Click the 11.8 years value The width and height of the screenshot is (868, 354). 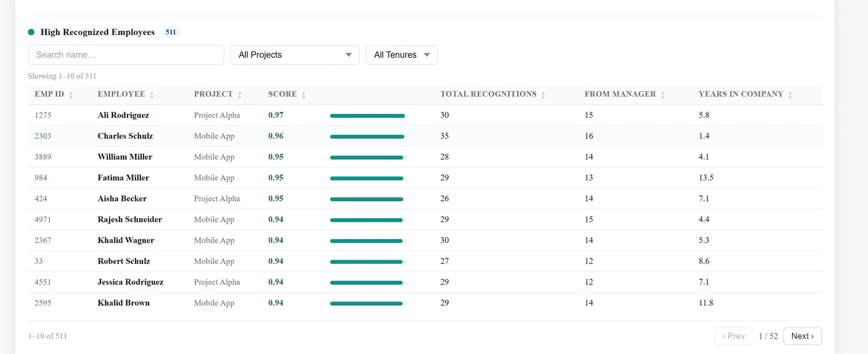[x=706, y=303]
